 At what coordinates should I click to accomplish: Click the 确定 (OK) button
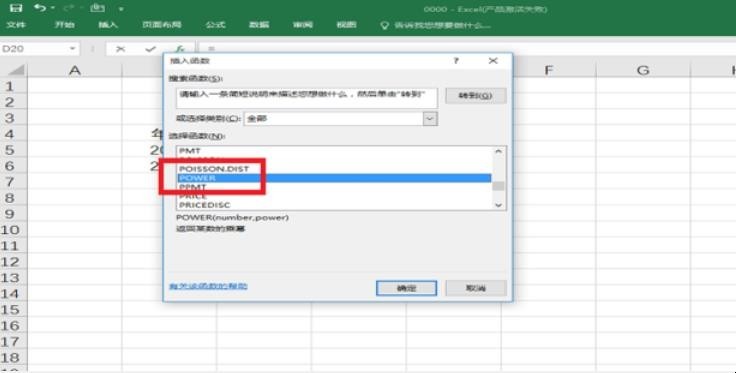click(x=406, y=289)
